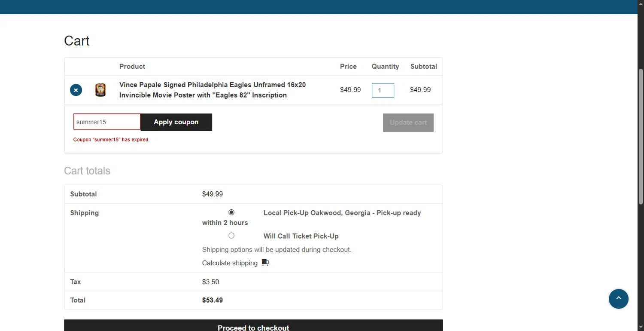Open the Vince Papale Signed Poster product link
Viewport: 644px width, 331px height.
(213, 90)
